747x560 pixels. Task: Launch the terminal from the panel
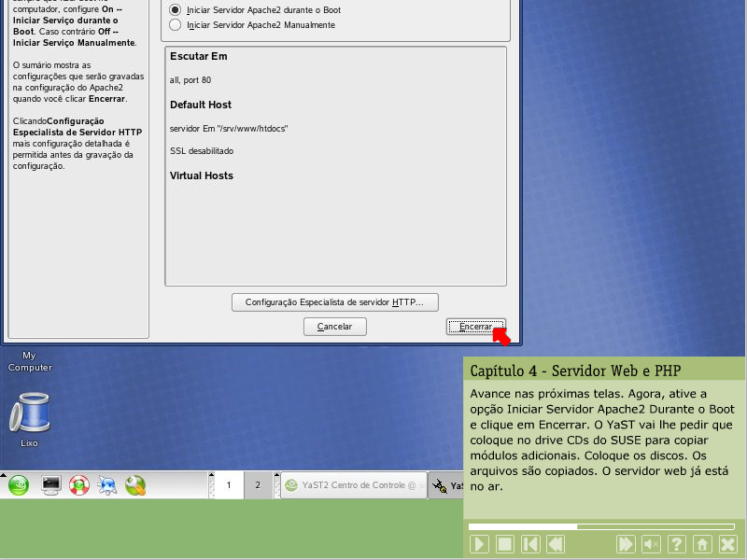coord(51,485)
